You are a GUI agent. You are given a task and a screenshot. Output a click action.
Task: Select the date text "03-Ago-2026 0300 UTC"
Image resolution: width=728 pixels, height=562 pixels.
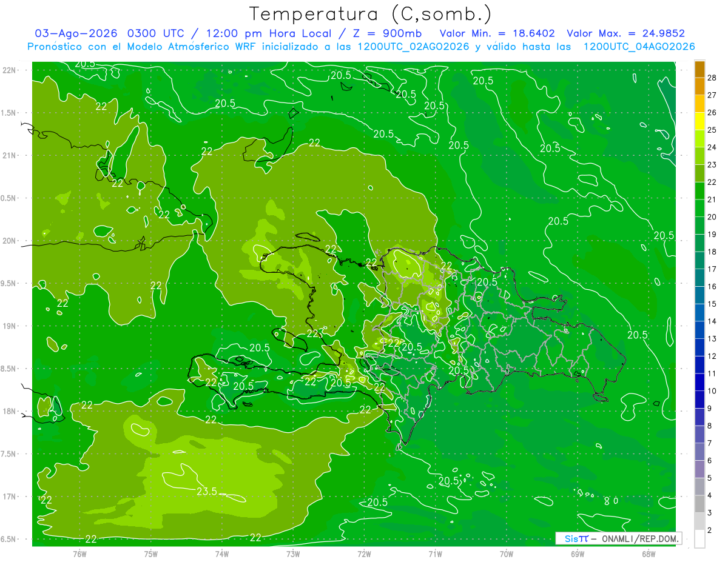110,33
